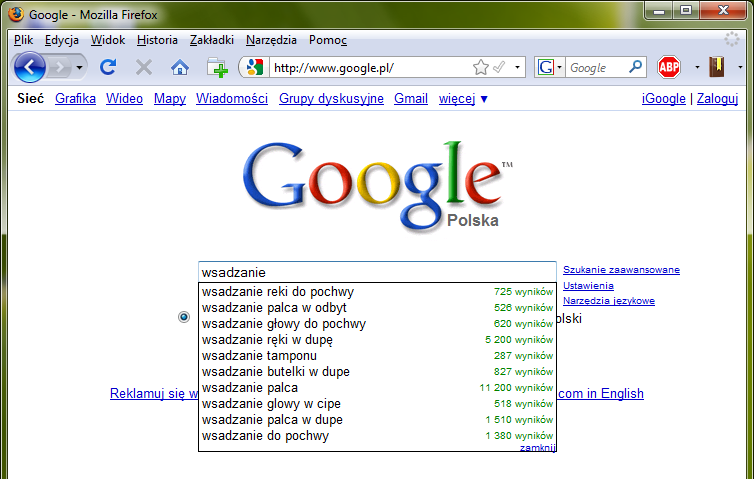Open the Ustawienia link

588,286
